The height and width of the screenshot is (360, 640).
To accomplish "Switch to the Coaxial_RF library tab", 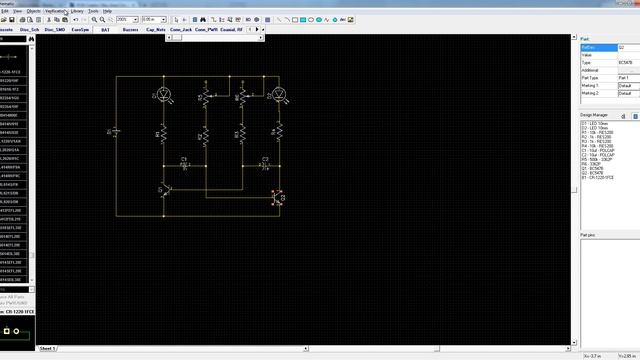I will (231, 30).
